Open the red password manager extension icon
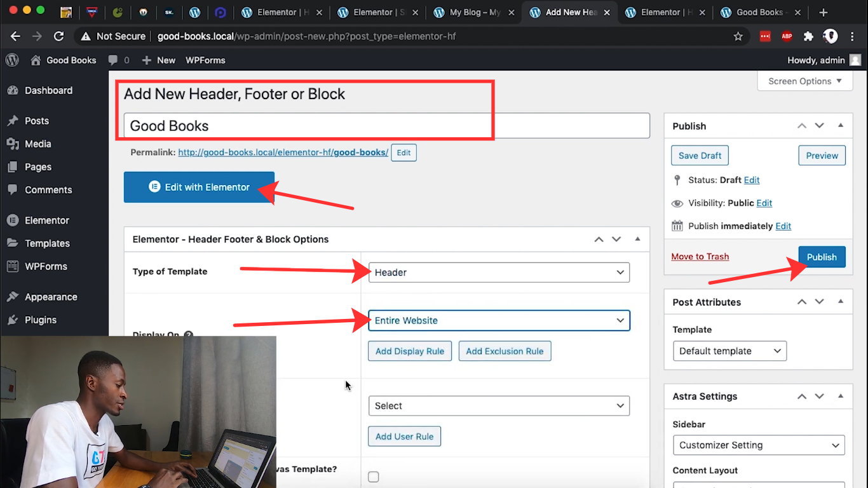 click(x=765, y=36)
